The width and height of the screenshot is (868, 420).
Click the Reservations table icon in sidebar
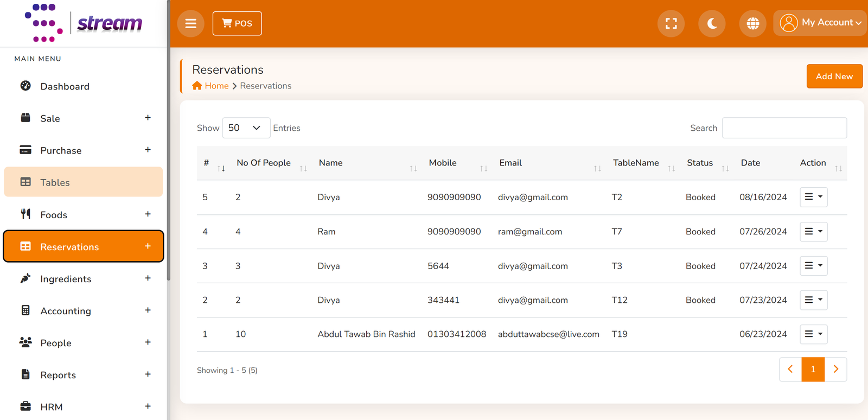(25, 246)
